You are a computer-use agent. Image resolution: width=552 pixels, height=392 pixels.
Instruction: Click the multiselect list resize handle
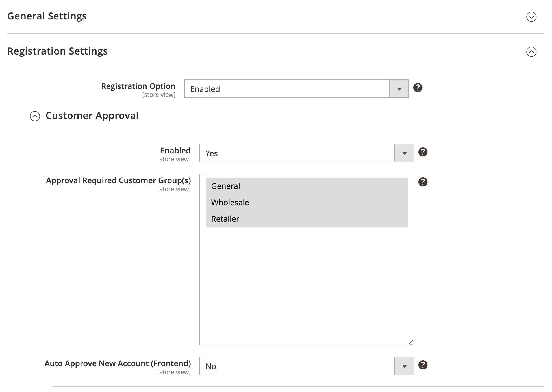[411, 342]
